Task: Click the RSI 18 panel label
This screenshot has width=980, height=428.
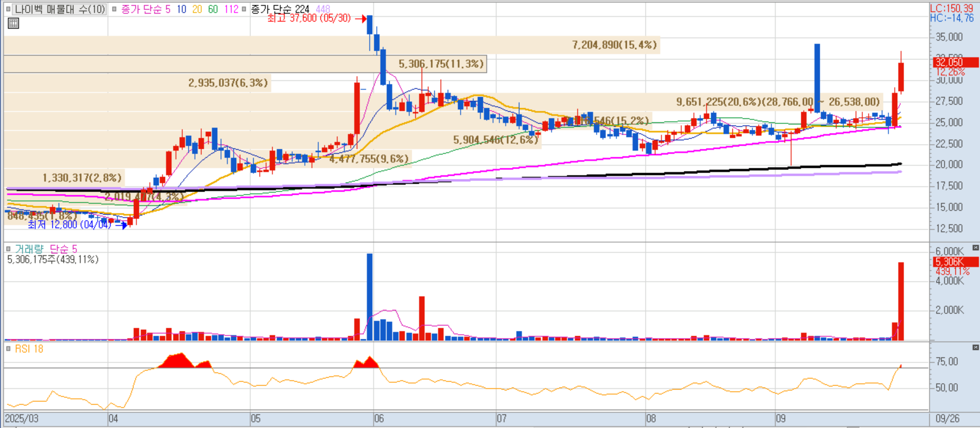Action: 29,348
